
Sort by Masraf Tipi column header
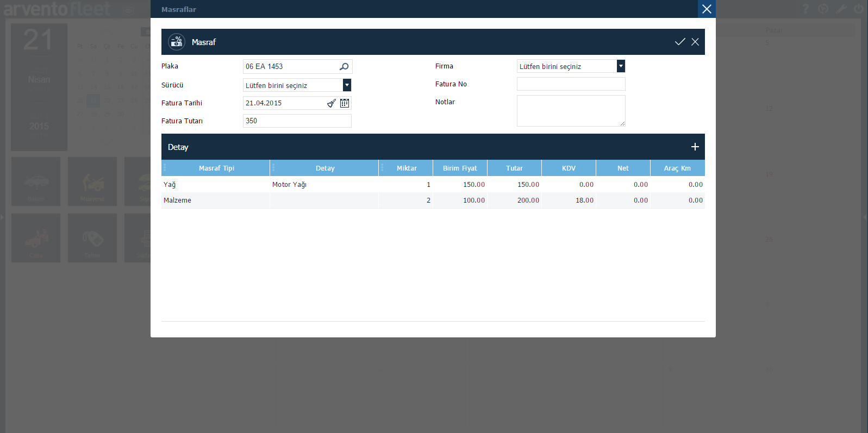[x=216, y=168]
